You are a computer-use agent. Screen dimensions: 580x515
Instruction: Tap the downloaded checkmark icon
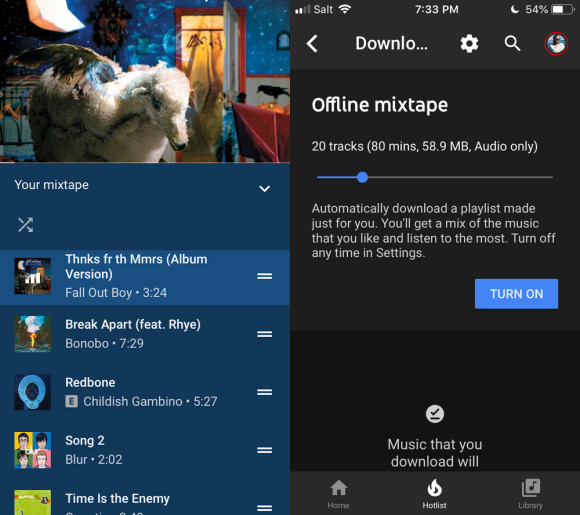pyautogui.click(x=435, y=414)
